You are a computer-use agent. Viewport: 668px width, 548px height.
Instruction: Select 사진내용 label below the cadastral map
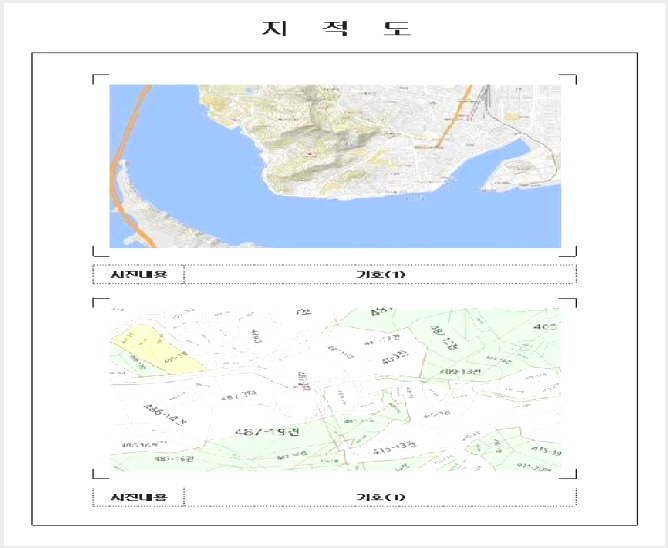click(x=139, y=497)
